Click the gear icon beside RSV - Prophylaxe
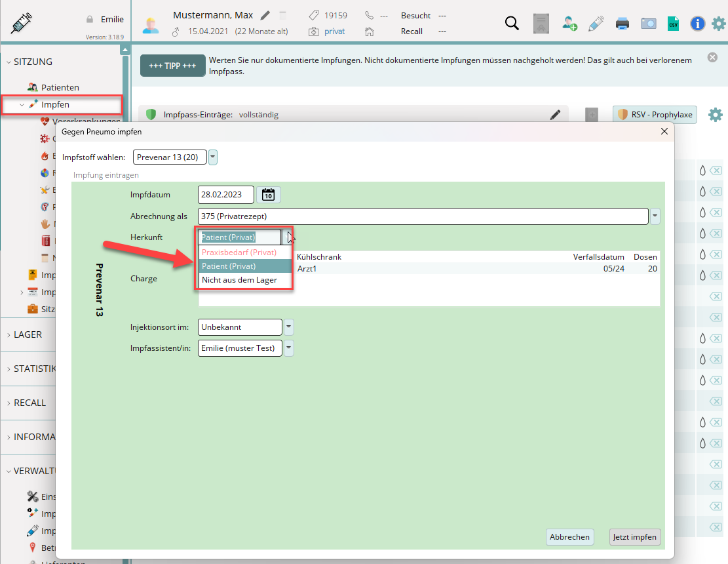Viewport: 728px width, 564px height. (x=716, y=115)
